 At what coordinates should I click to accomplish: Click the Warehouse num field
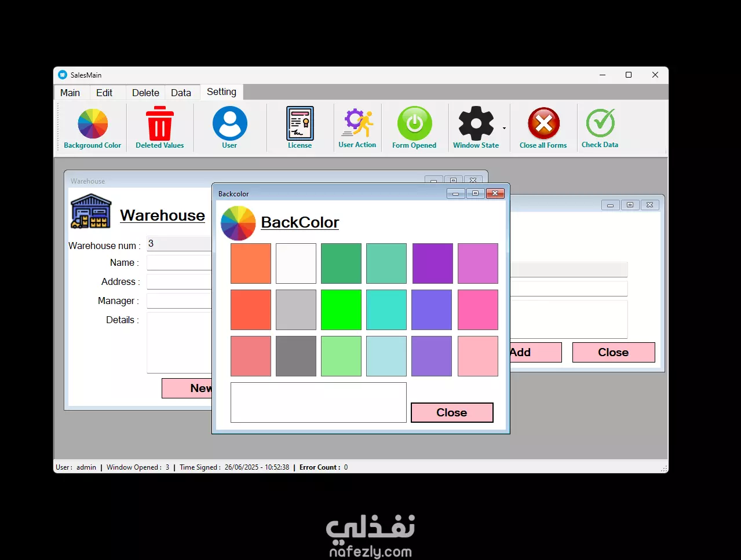point(179,244)
